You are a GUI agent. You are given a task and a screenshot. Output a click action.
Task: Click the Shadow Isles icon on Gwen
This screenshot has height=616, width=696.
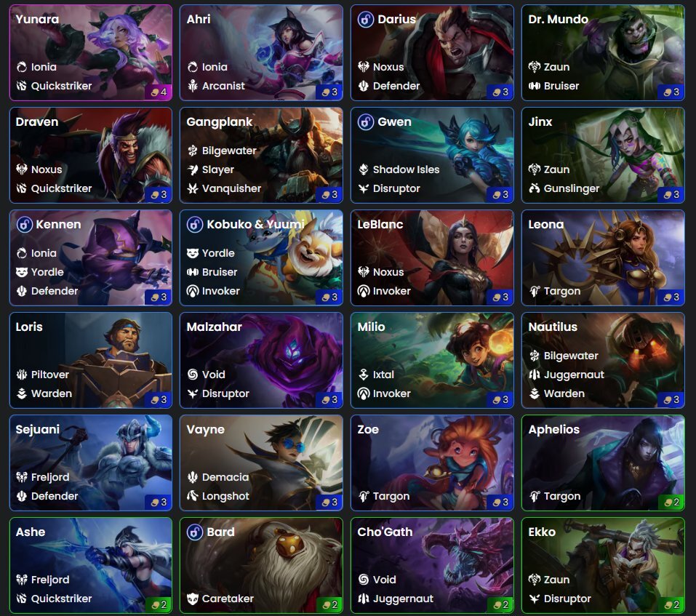click(364, 169)
